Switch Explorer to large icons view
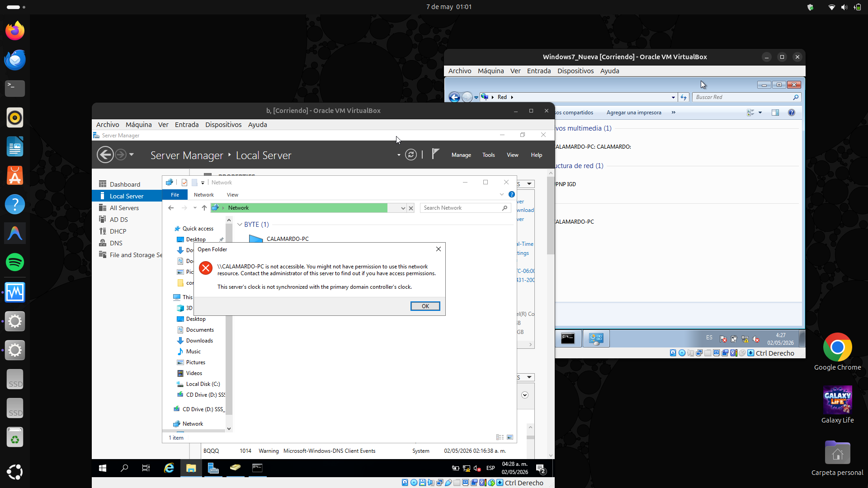 click(510, 437)
